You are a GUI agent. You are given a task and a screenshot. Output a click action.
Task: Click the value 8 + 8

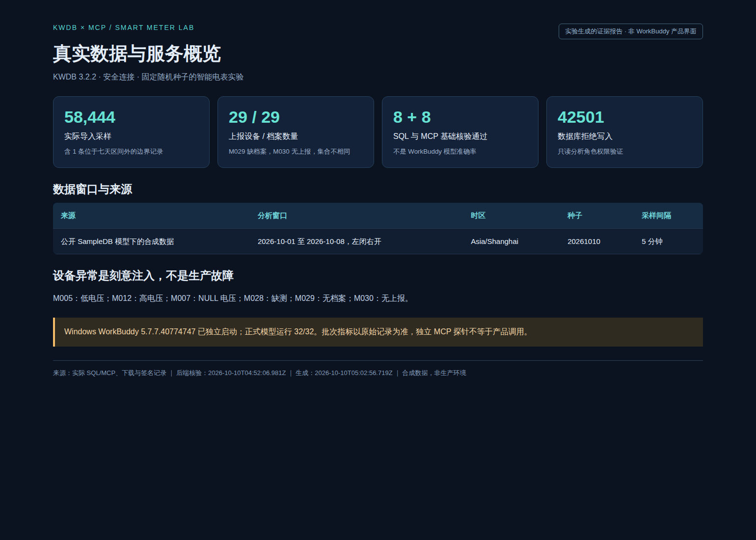coord(412,117)
